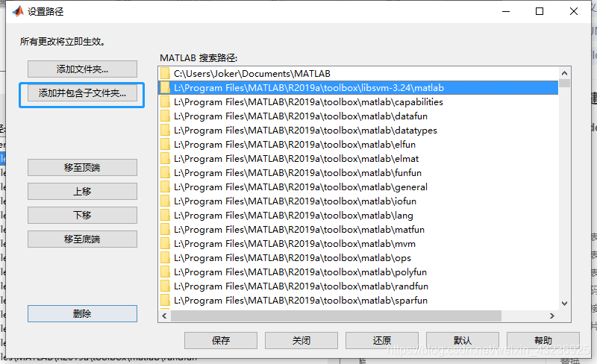The width and height of the screenshot is (597, 364).
Task: Minimize the 设置路径 window
Action: 506,11
